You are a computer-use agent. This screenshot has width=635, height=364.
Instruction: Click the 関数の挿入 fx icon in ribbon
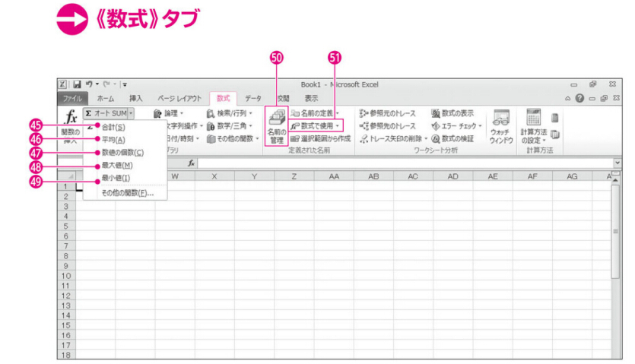(71, 117)
